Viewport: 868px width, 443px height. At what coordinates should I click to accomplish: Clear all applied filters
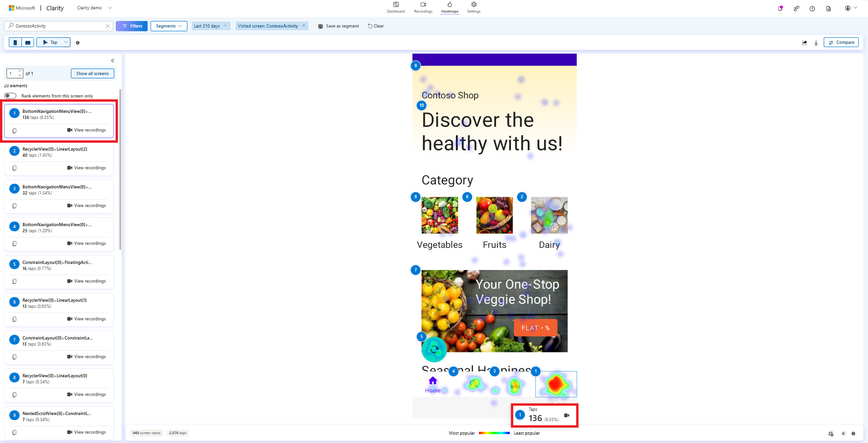pyautogui.click(x=376, y=26)
